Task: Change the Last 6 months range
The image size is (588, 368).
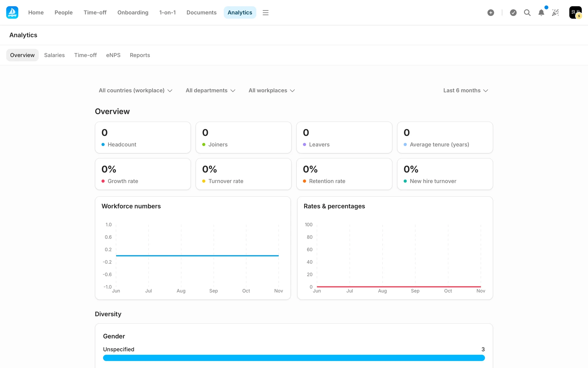Action: 465,90
